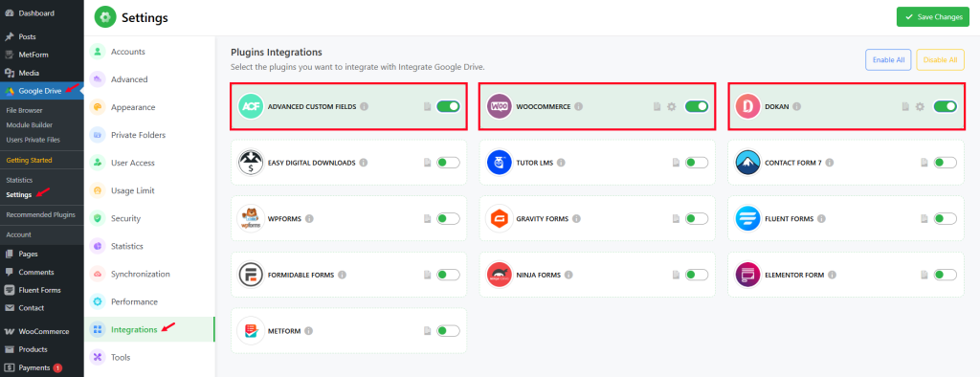The image size is (980, 377).
Task: Enable the WPForms integration toggle
Action: [448, 219]
